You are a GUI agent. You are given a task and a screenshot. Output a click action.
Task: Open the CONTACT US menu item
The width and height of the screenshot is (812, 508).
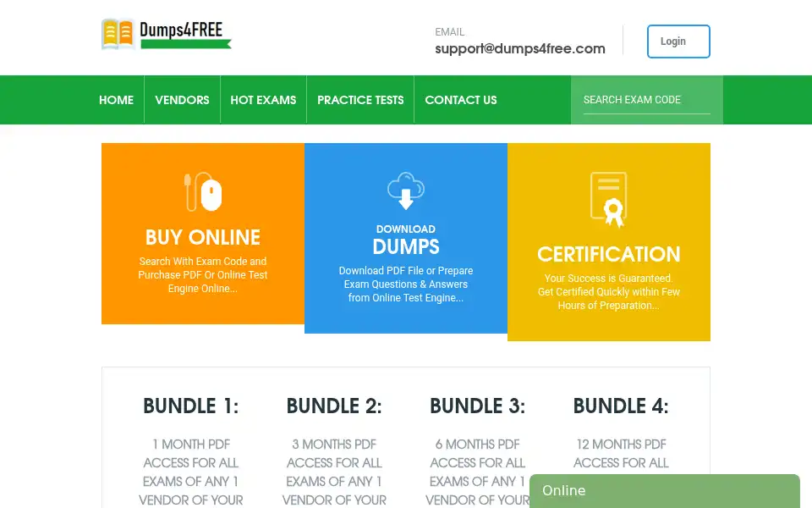(461, 100)
